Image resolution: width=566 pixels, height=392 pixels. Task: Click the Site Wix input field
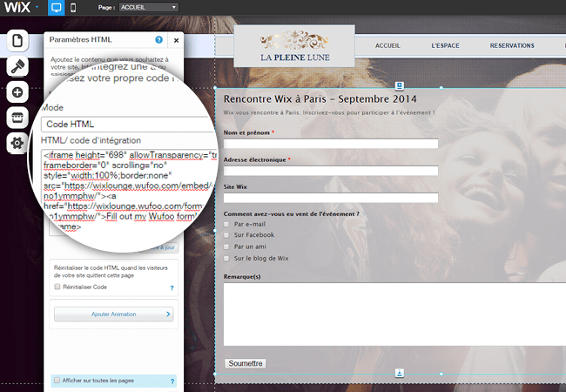point(331,198)
